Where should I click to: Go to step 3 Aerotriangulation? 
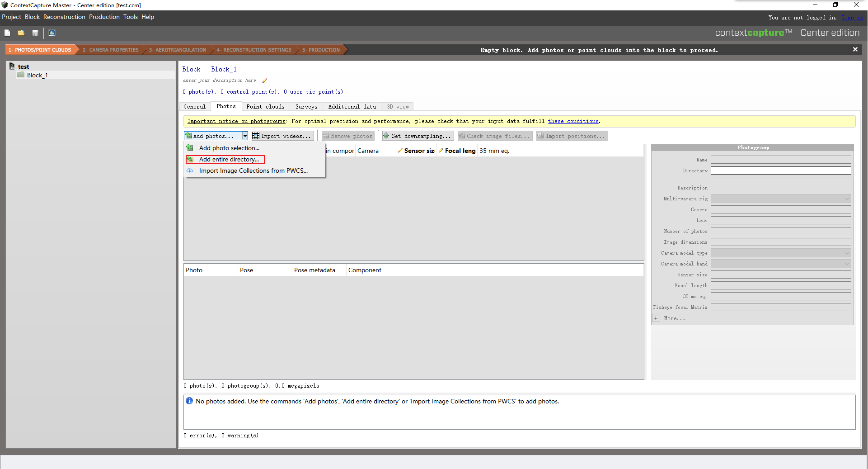(177, 50)
